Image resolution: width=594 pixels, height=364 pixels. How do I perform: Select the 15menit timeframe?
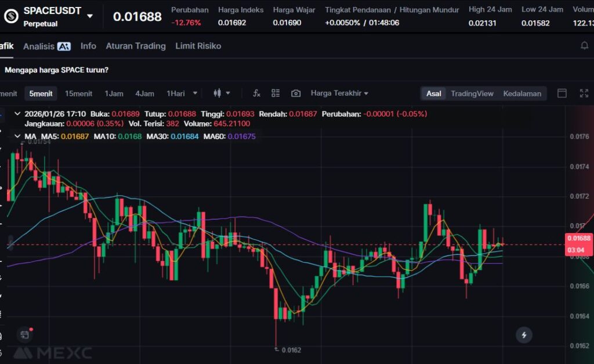click(78, 93)
